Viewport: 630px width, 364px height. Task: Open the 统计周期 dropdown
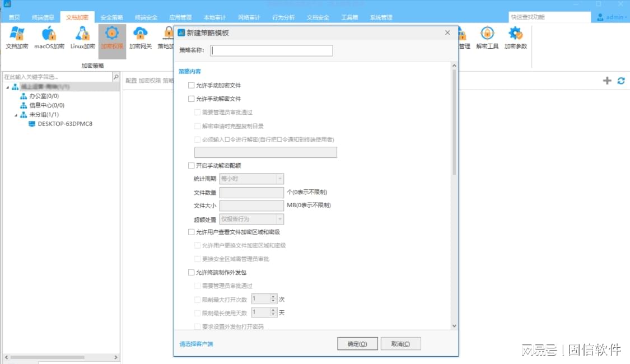[x=251, y=179]
